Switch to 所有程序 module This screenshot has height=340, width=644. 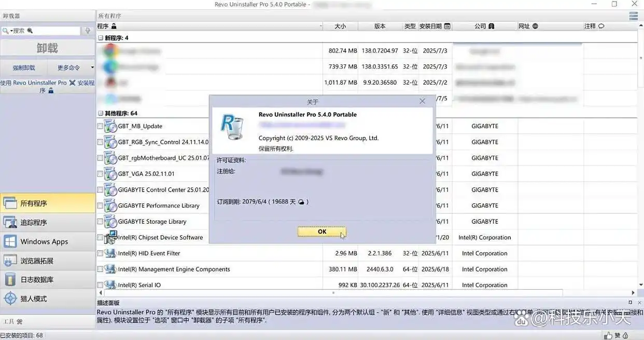48,203
